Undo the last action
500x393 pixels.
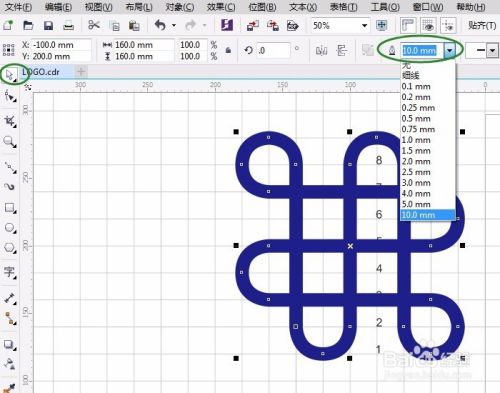[x=160, y=25]
